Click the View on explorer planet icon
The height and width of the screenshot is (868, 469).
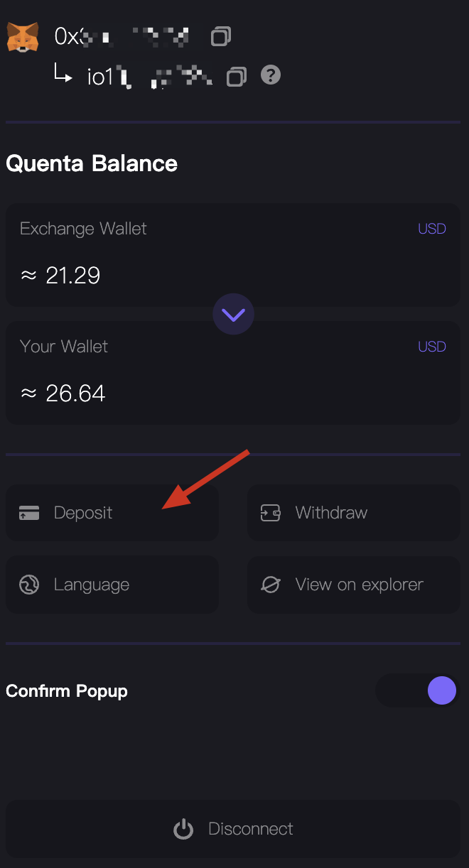271,585
